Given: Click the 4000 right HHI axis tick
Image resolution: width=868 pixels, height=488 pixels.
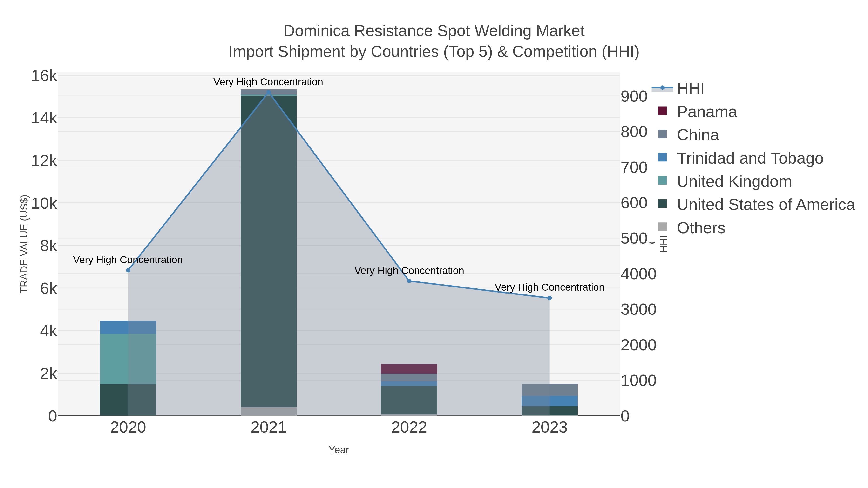Looking at the screenshot, I should click(x=638, y=274).
